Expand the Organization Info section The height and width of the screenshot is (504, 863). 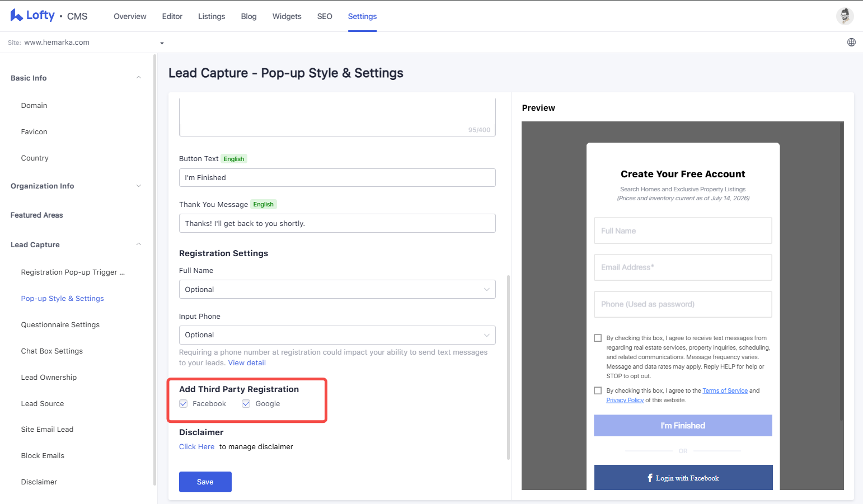139,186
